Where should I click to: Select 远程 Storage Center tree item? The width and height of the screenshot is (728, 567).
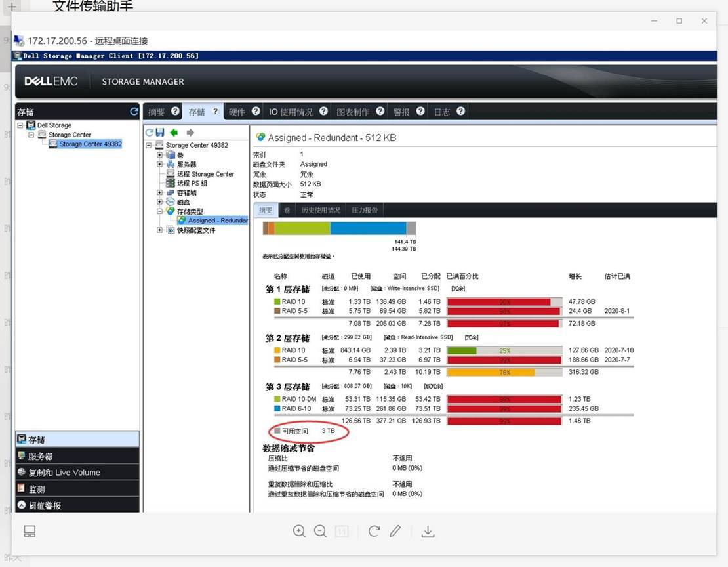click(x=205, y=174)
